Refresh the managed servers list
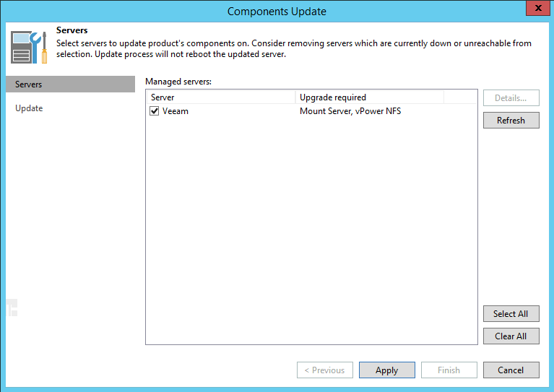 coord(511,121)
